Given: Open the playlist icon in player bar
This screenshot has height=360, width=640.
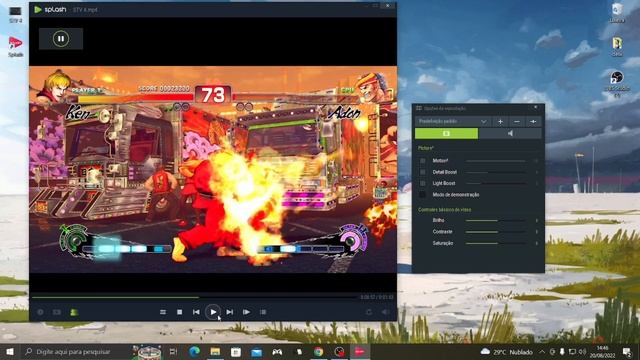Looking at the screenshot, I should pos(263,312).
